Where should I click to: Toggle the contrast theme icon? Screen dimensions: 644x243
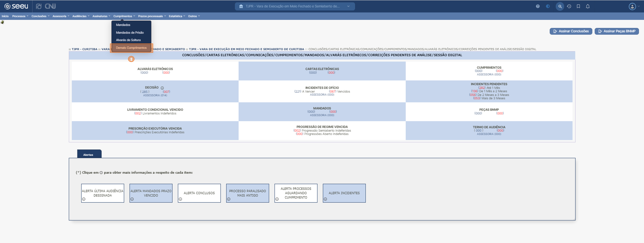(548, 6)
